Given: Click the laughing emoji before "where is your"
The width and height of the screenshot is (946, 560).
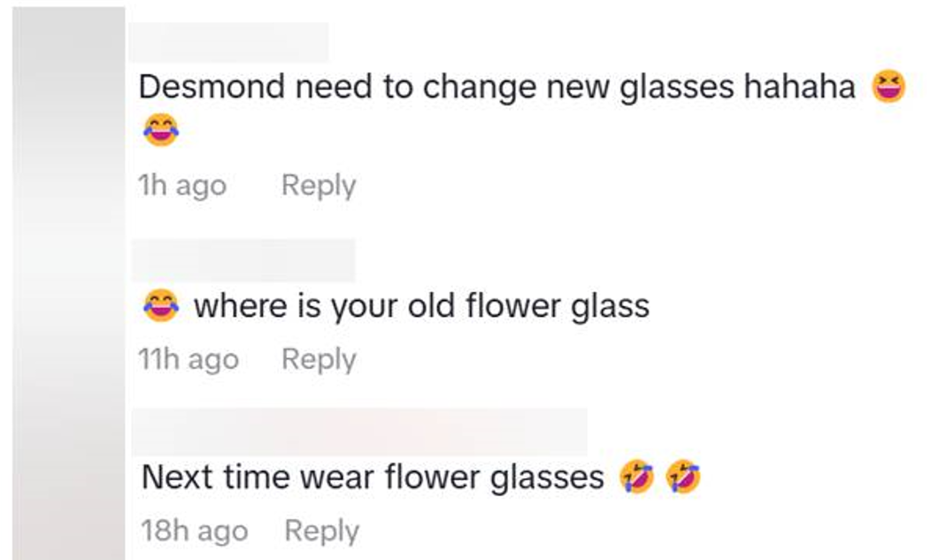Looking at the screenshot, I should click(160, 306).
